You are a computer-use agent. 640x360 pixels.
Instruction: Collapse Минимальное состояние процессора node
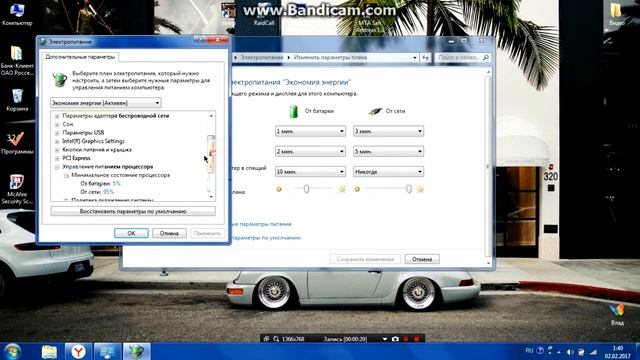point(66,176)
